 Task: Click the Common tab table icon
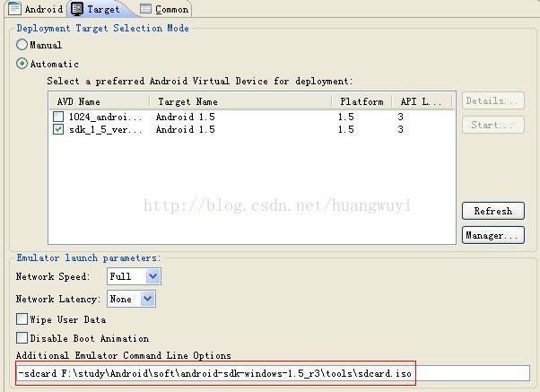coord(145,9)
